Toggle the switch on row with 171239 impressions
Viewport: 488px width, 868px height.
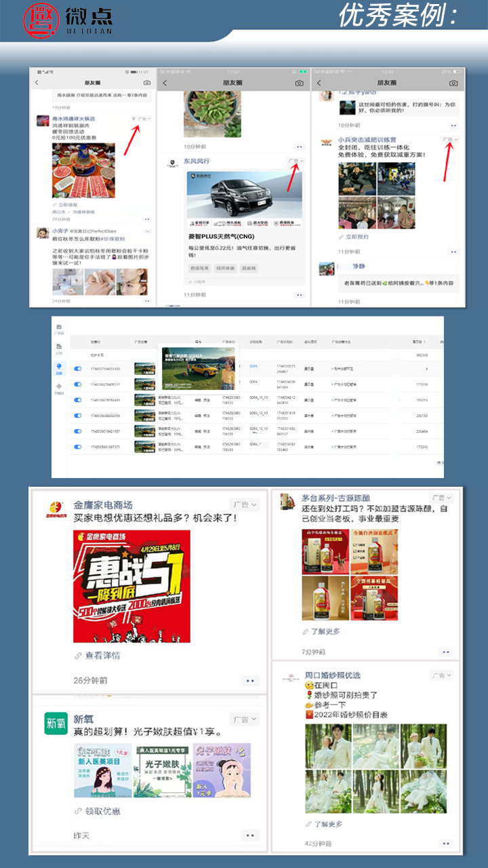coord(77,384)
